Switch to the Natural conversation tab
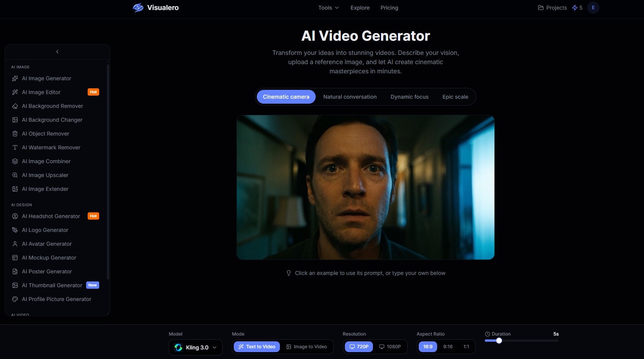This screenshot has height=359, width=644. coord(350,97)
